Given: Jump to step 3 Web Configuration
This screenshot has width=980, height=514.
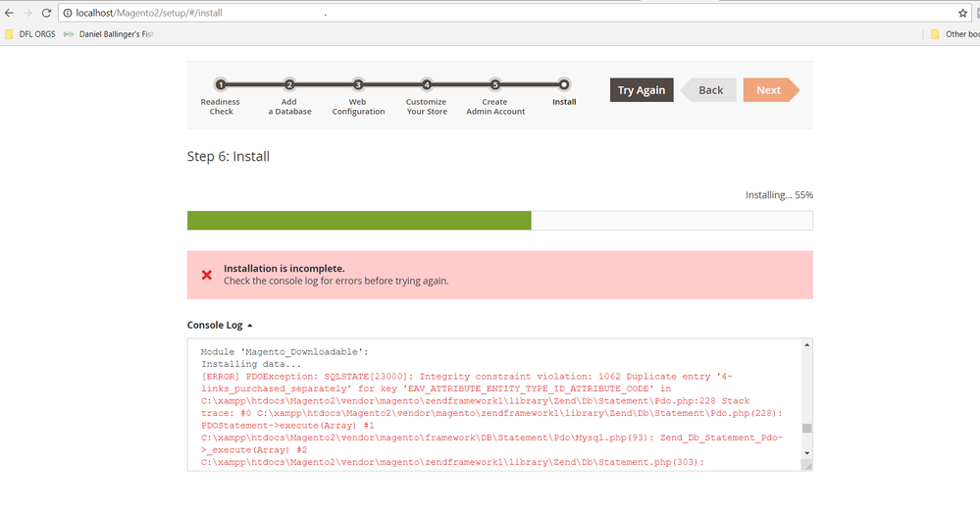Looking at the screenshot, I should (358, 85).
